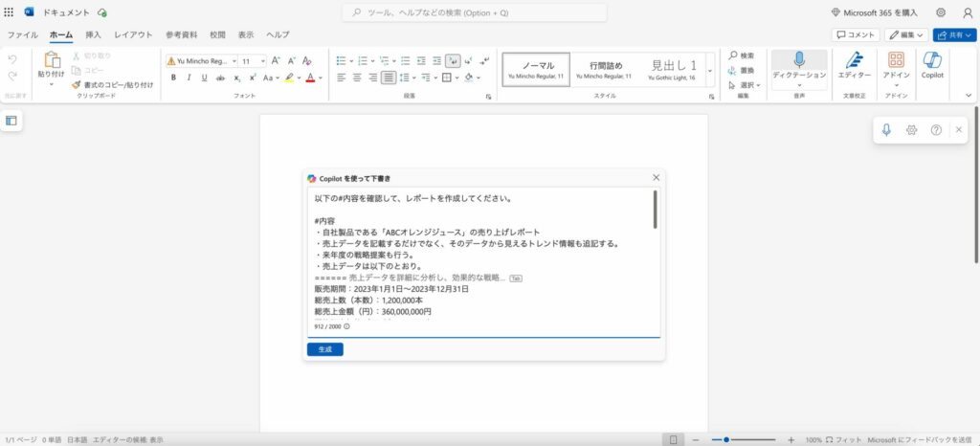
Task: Click the Multilevel list icon
Action: (x=384, y=60)
